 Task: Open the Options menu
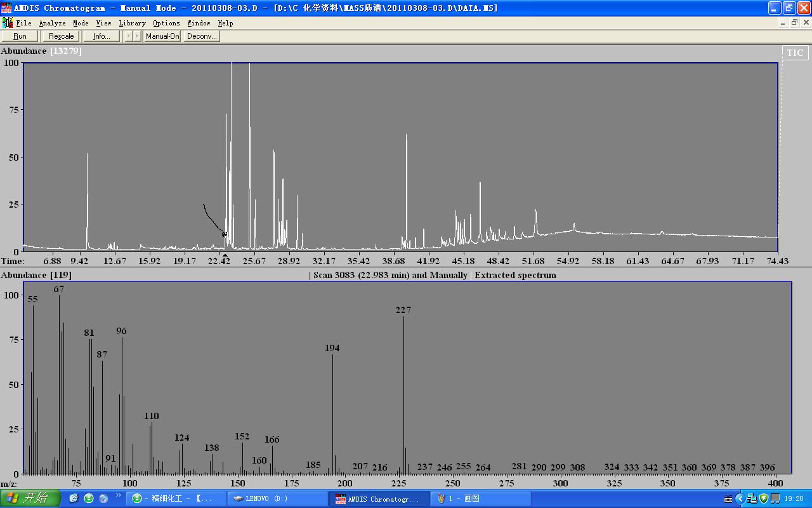tap(166, 23)
